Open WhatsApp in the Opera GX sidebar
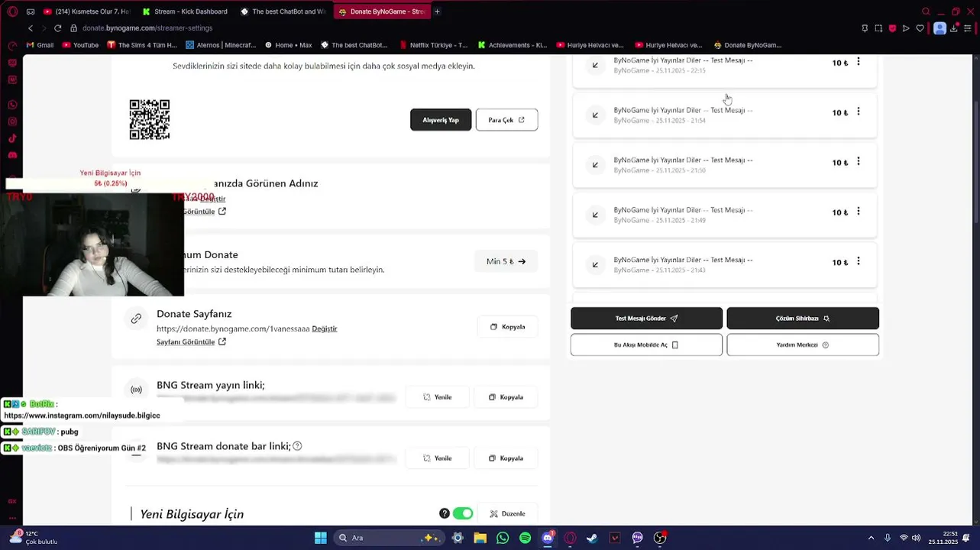The width and height of the screenshot is (980, 550). (x=12, y=105)
